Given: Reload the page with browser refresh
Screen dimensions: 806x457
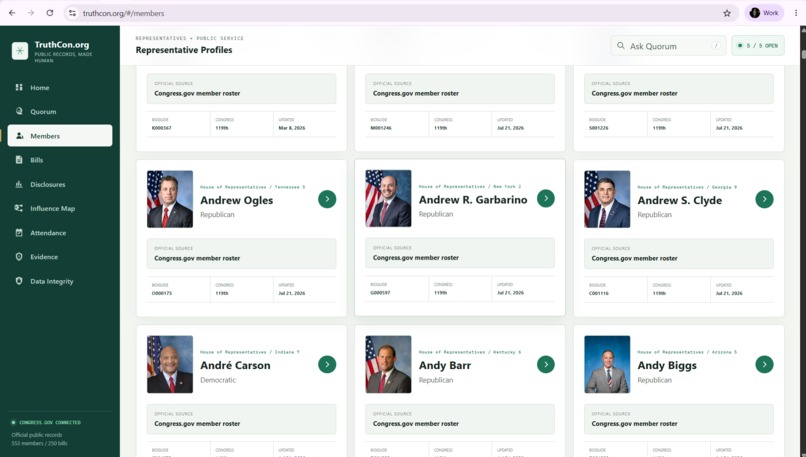Looking at the screenshot, I should 50,13.
